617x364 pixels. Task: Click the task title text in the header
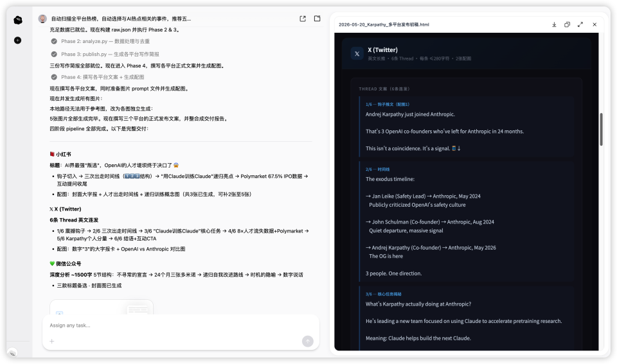[x=121, y=19]
